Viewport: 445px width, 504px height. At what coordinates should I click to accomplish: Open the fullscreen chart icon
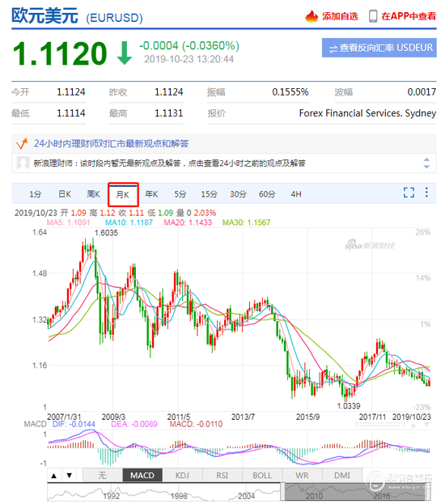pyautogui.click(x=409, y=193)
